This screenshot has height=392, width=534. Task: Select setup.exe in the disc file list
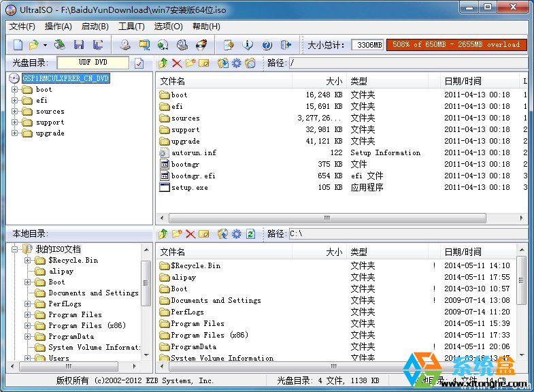[x=189, y=188]
